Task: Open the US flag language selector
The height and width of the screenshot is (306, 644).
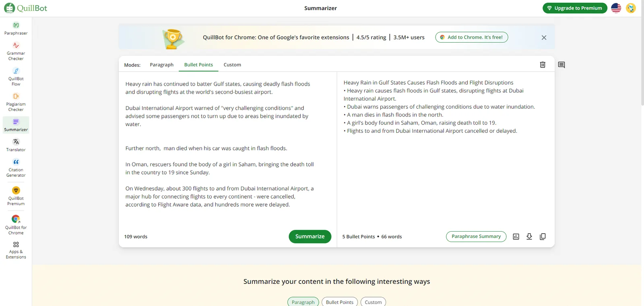Action: tap(616, 8)
